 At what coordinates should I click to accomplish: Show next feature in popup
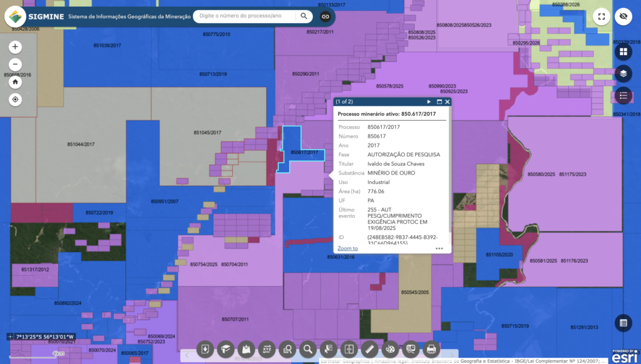point(429,102)
